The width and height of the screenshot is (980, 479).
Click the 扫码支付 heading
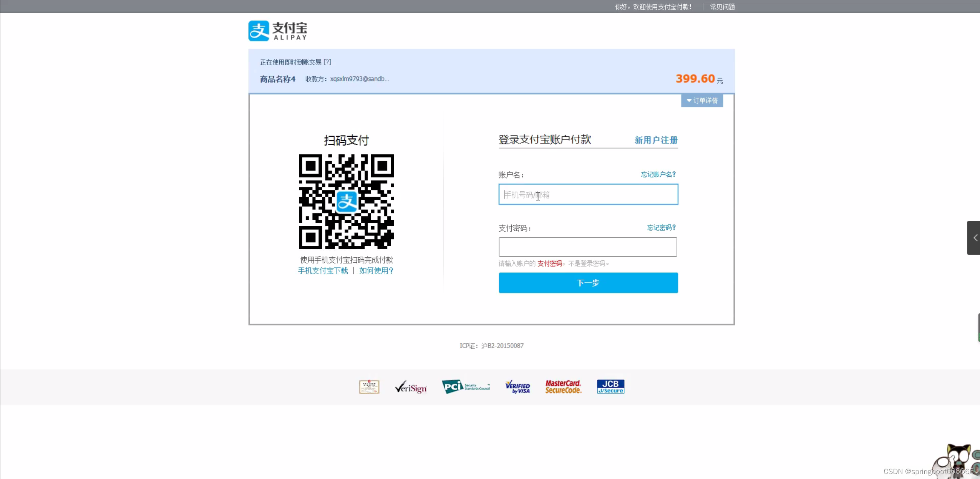[x=347, y=140]
